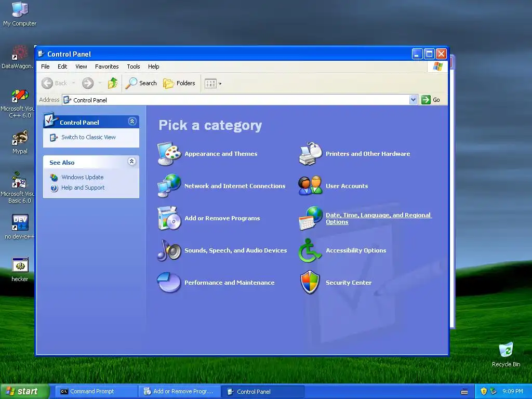
Task: Collapse the See Also sidebar section
Action: (132, 162)
